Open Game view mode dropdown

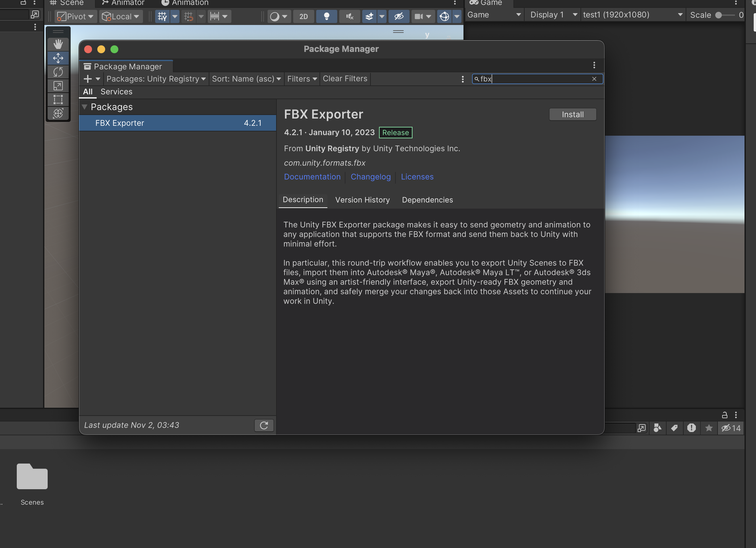[x=494, y=15]
